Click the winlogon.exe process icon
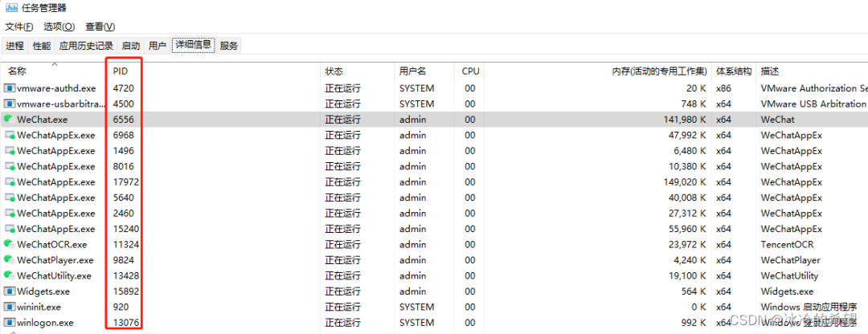 coord(10,323)
